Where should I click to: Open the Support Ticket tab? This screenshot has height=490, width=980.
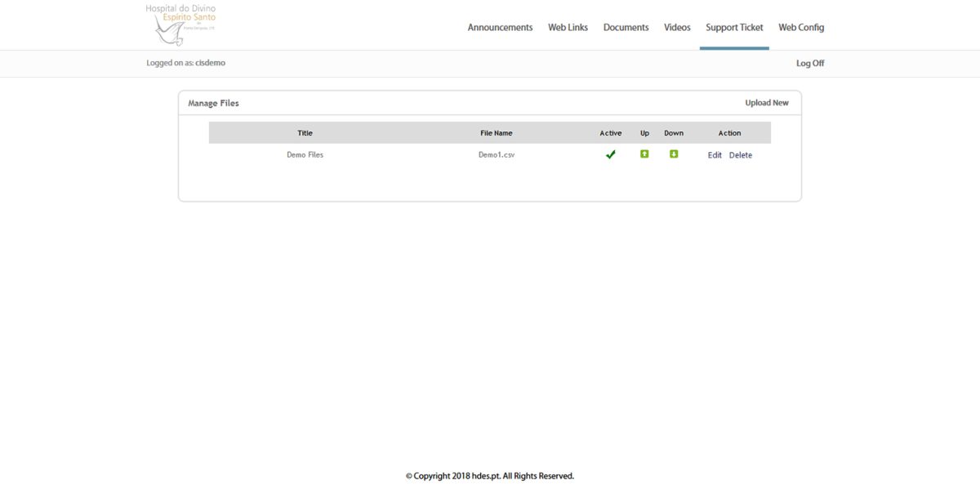point(733,27)
